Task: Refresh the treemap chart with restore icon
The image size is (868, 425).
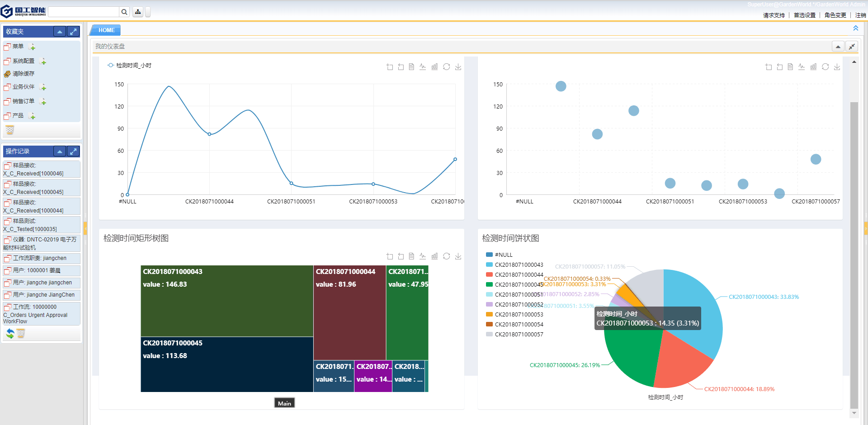Action: pyautogui.click(x=446, y=256)
